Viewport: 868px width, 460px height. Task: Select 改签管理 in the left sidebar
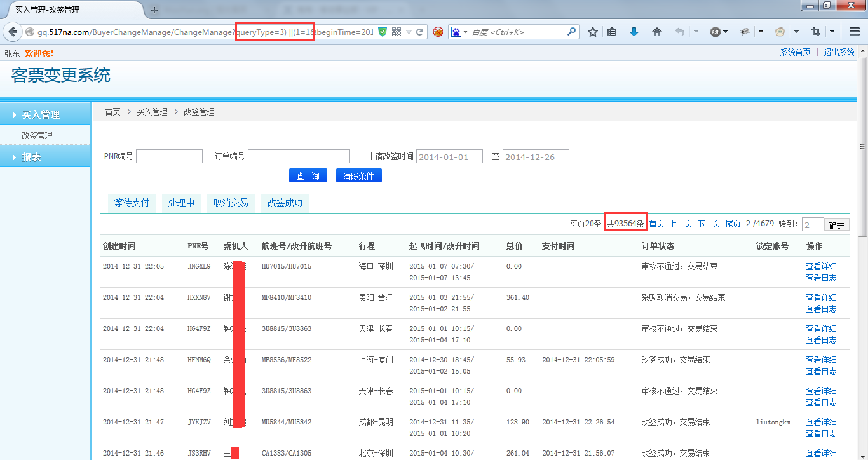tap(37, 135)
